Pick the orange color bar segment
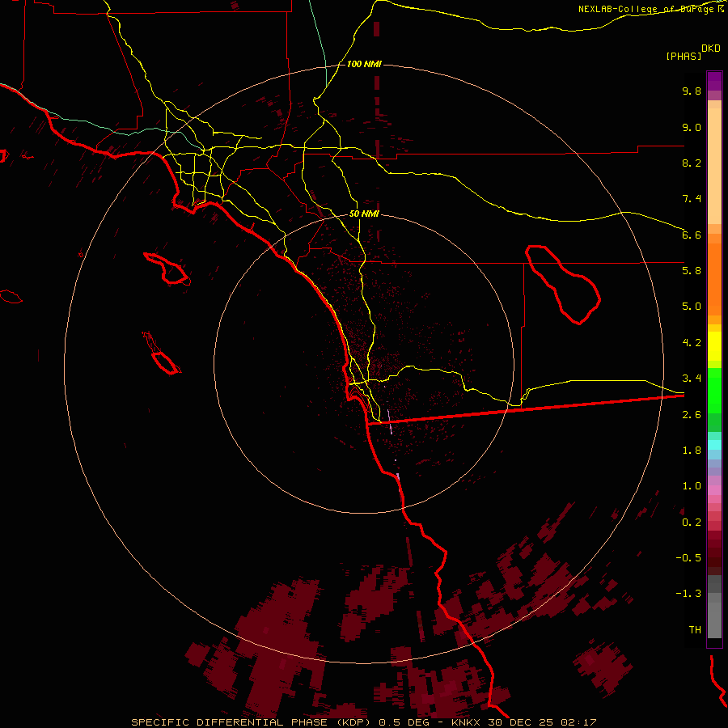 pyautogui.click(x=714, y=280)
